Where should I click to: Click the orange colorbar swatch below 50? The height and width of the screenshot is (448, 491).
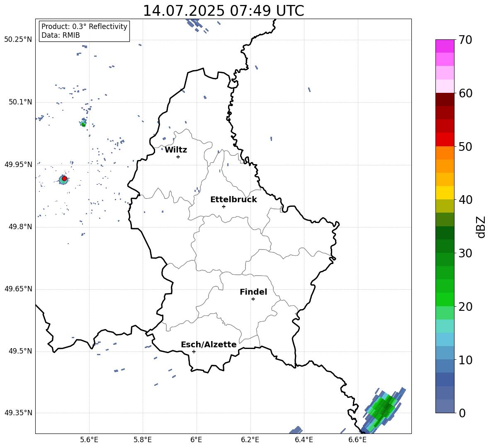tap(445, 153)
